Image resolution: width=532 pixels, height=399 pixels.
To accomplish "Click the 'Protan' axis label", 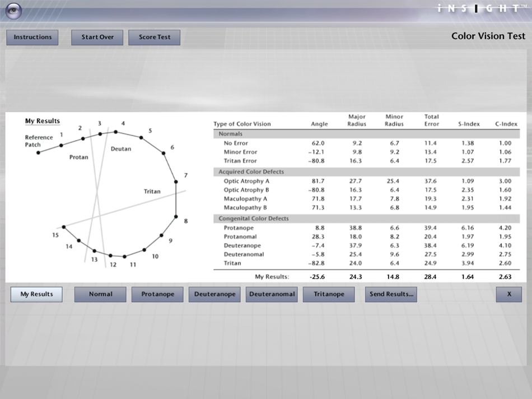I will (x=79, y=157).
